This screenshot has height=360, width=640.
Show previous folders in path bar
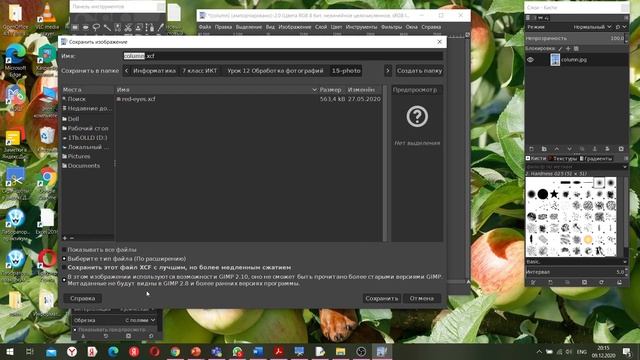[126, 71]
